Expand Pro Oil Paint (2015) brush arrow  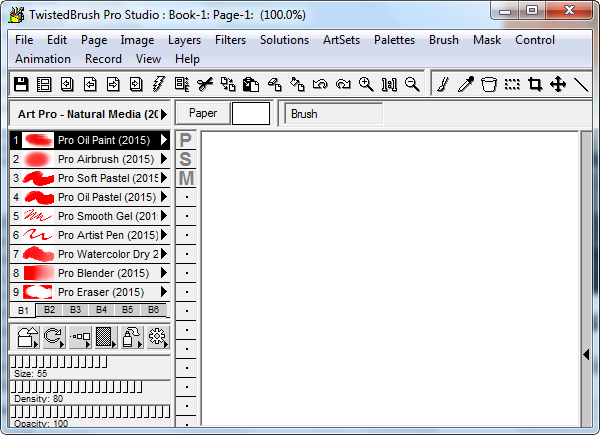tap(164, 140)
